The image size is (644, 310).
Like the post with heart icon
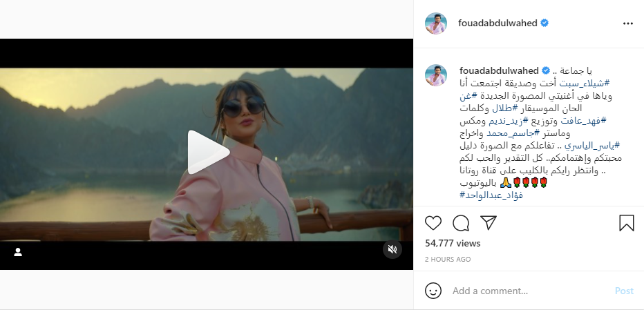tap(433, 223)
